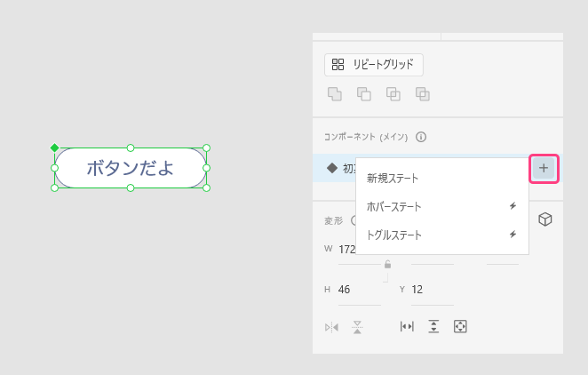
Task: Click the Subtract boolean operation icon
Action: click(363, 93)
